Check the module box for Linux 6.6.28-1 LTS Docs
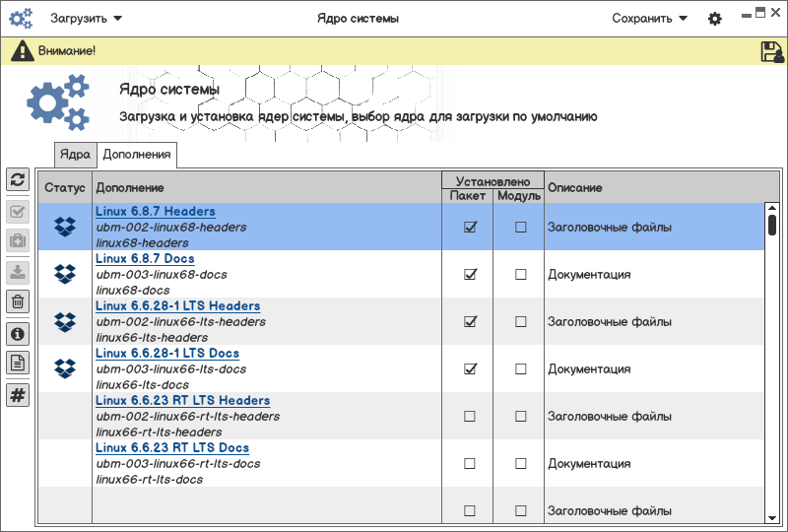This screenshot has height=532, width=788. (x=520, y=369)
